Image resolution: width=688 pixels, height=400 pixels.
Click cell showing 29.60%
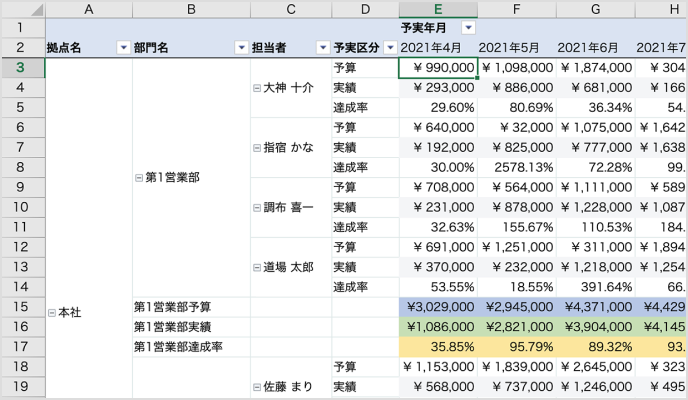(x=438, y=107)
